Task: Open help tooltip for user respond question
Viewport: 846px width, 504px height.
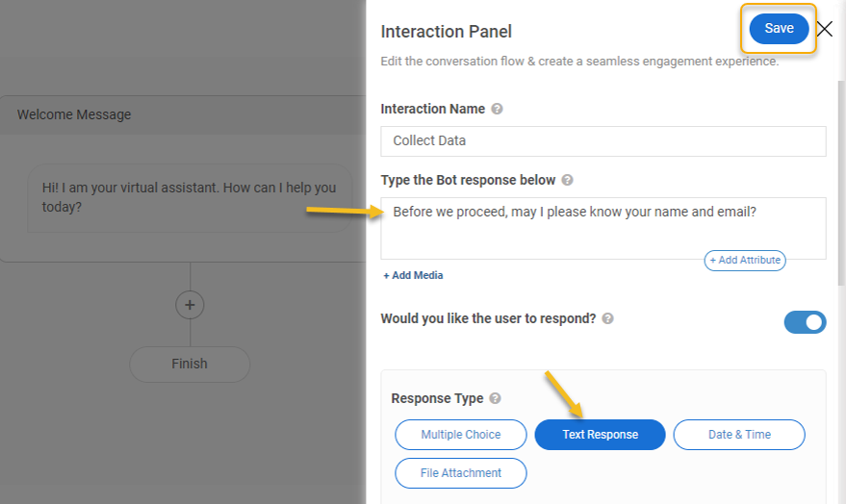Action: 607,318
